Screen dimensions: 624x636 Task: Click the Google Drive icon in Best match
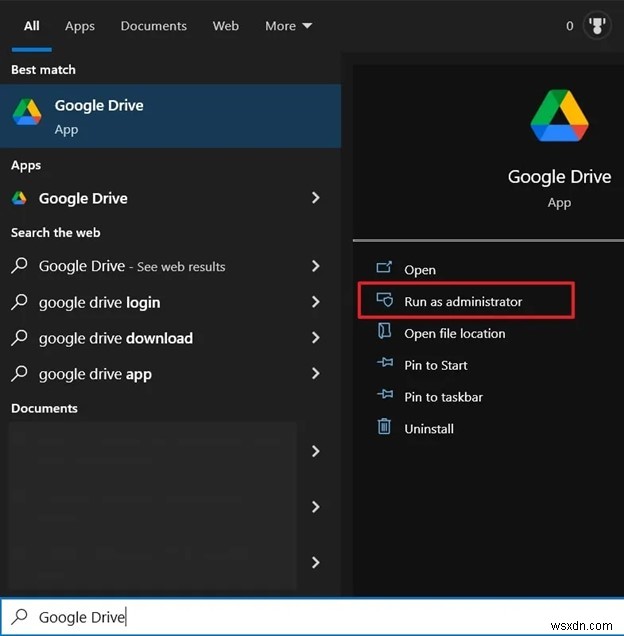27,112
